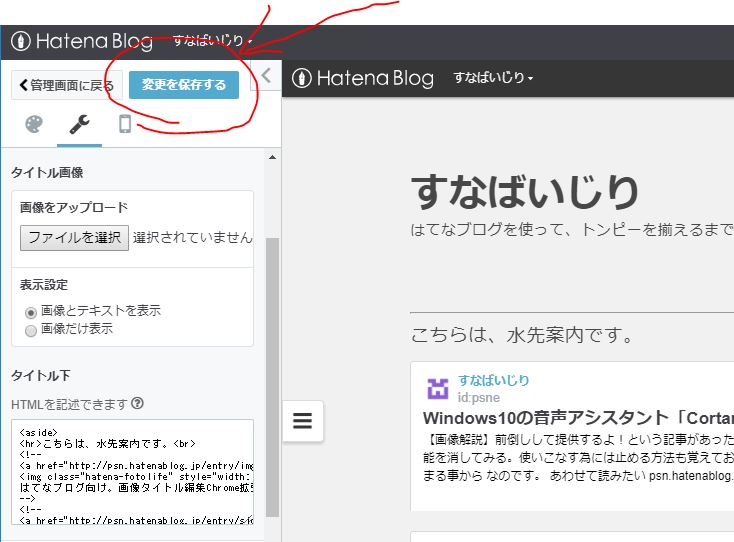Select 画像とテキストを表示 radio option
The width and height of the screenshot is (734, 542).
31,312
